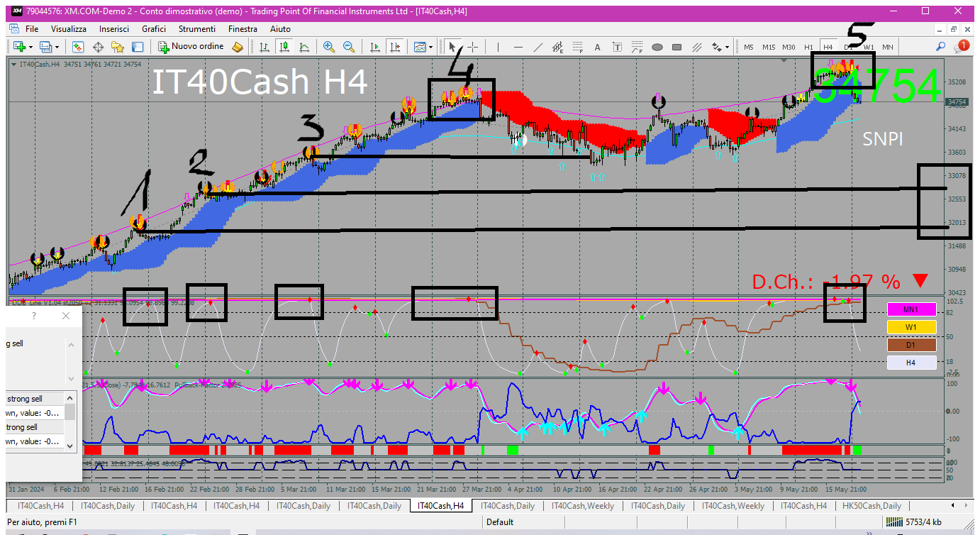Open the Profiles toolbar icon
Screen dimensions: 980x535
(x=46, y=47)
